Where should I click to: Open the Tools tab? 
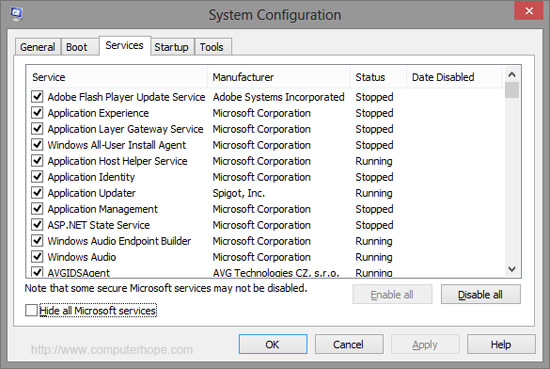click(212, 47)
